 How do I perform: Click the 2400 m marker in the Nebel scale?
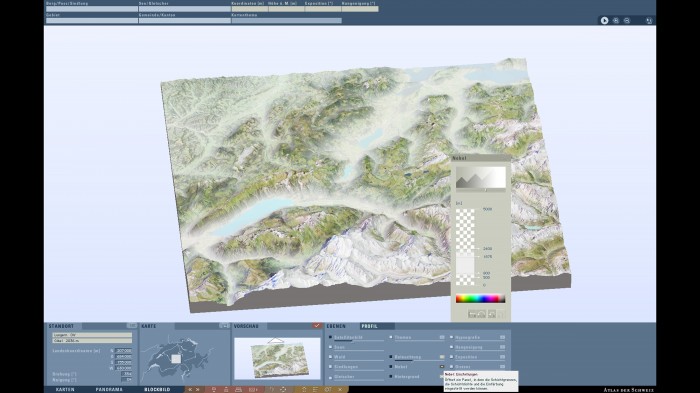pos(487,248)
